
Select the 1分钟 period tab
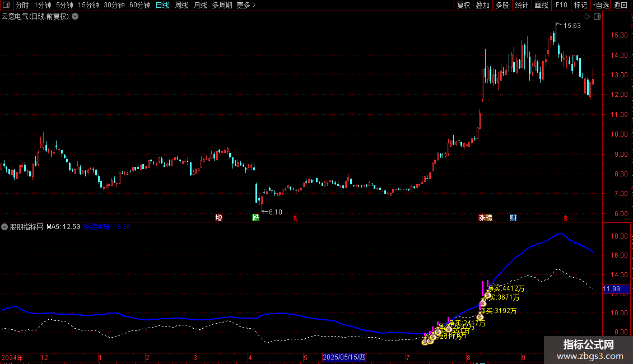(43, 5)
